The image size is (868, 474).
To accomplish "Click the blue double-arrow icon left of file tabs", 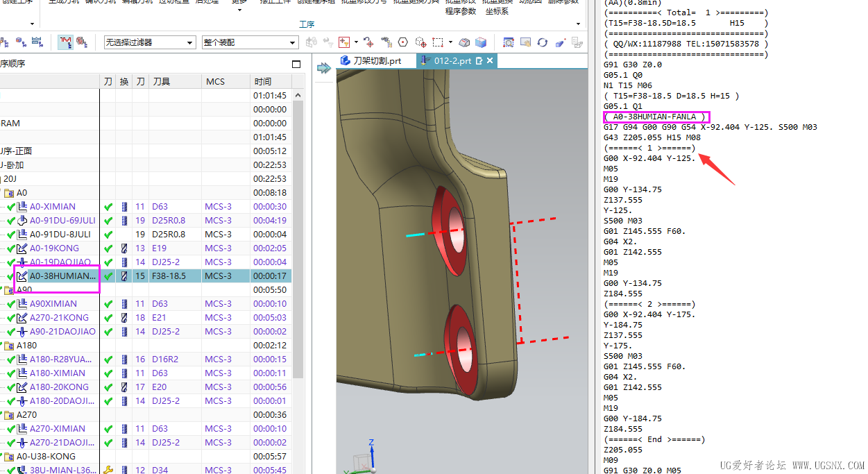I will click(x=323, y=67).
